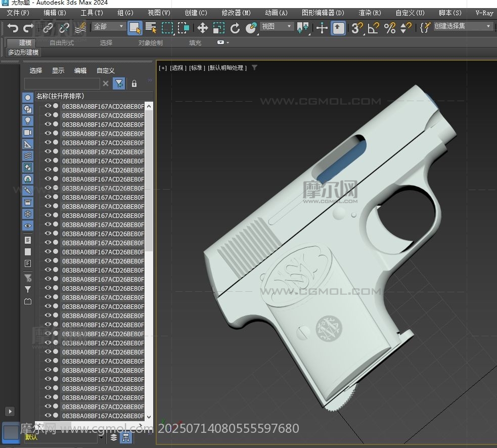Open the [透视] viewport view menu
This screenshot has width=497, height=448.
[178, 68]
